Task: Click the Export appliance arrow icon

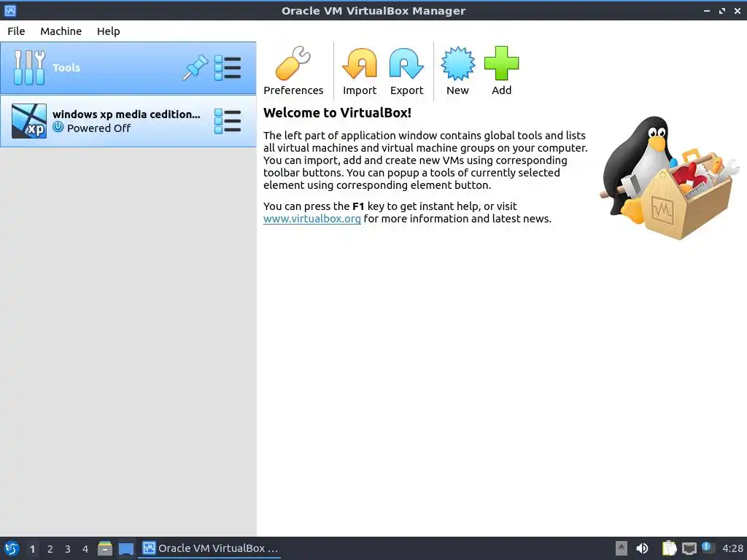Action: (x=406, y=63)
